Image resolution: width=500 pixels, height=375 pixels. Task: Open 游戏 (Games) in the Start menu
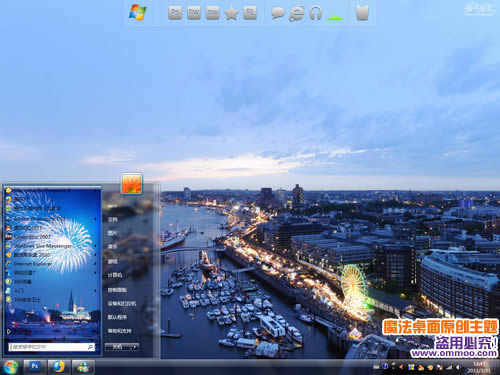(x=113, y=261)
